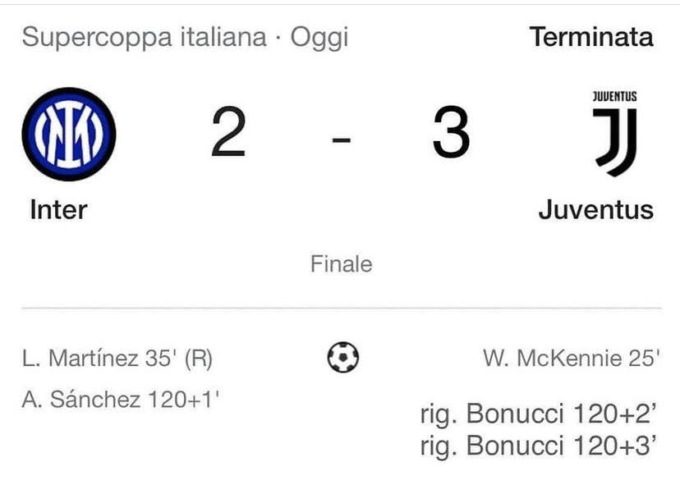Select the A. Sánchez 120+1' goal entry
The width and height of the screenshot is (680, 480).
(x=121, y=399)
